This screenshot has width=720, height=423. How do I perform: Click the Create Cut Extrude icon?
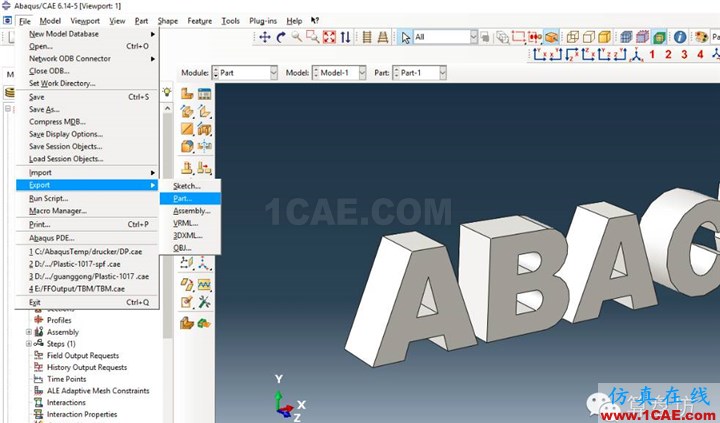pyautogui.click(x=204, y=129)
